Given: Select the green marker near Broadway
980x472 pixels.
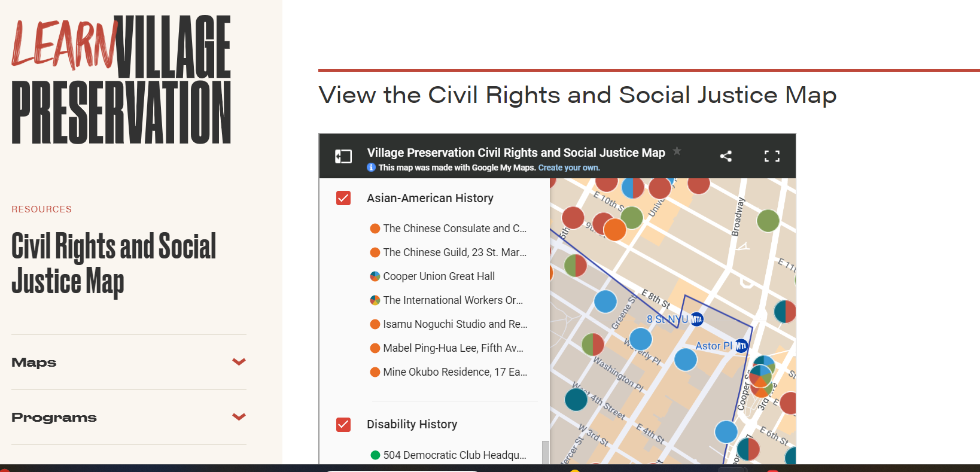Looking at the screenshot, I should [x=768, y=220].
